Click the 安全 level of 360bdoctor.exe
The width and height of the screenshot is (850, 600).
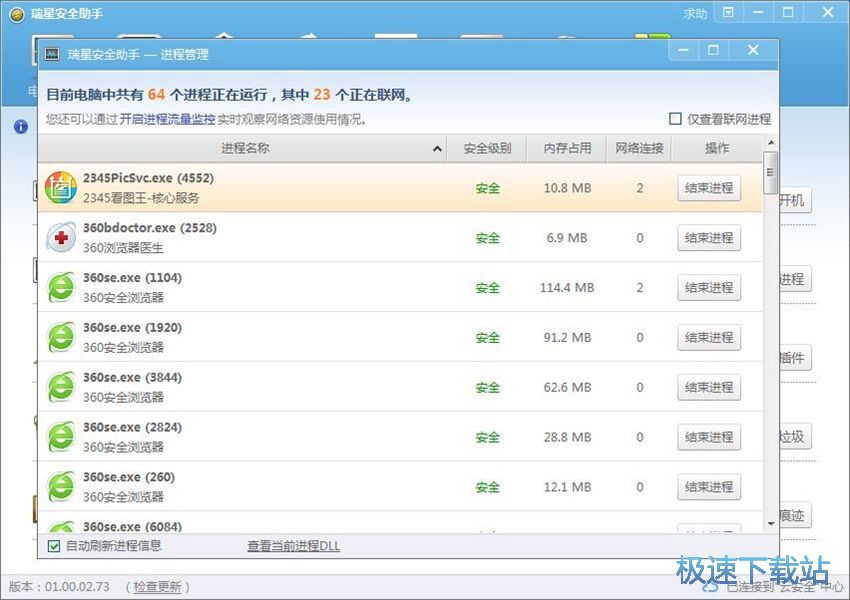click(487, 238)
